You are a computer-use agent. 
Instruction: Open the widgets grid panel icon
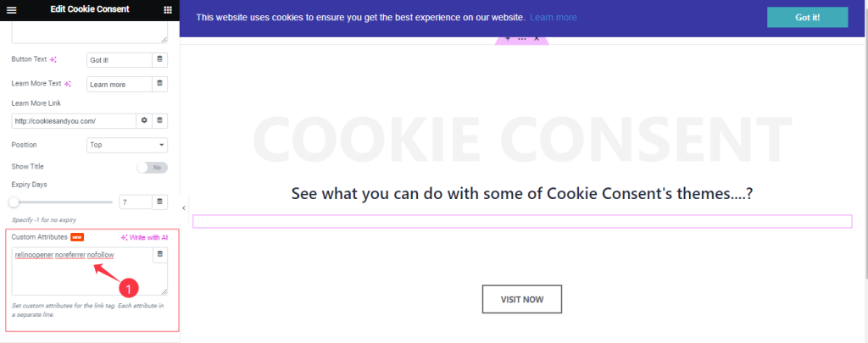[x=168, y=9]
